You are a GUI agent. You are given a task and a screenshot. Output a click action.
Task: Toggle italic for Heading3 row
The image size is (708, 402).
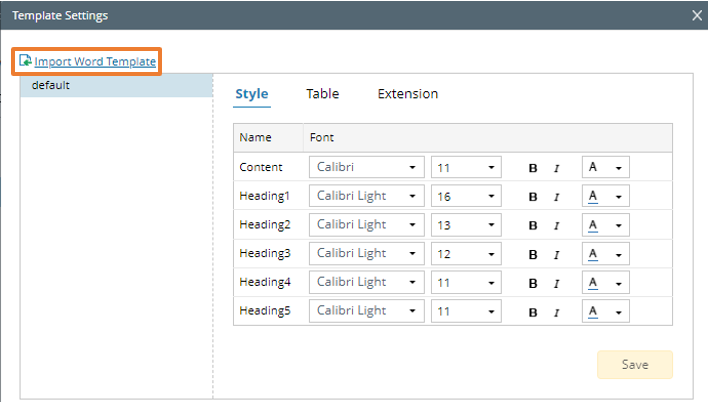557,254
